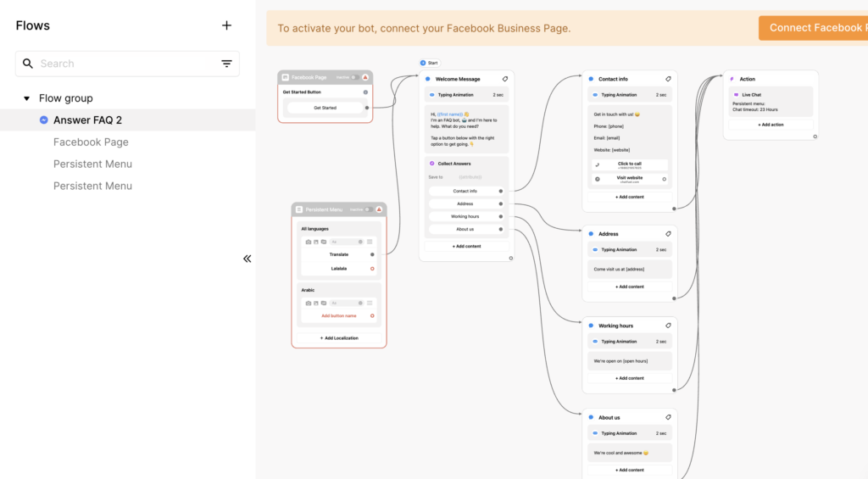Collapse the Flow group tree arrow
Screen dimensions: 868x479
(26, 98)
